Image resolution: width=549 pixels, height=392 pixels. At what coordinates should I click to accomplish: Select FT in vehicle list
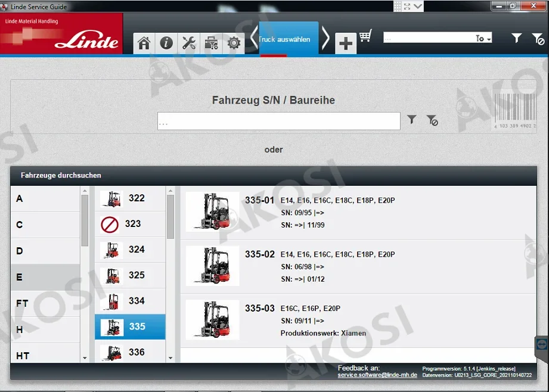45,303
